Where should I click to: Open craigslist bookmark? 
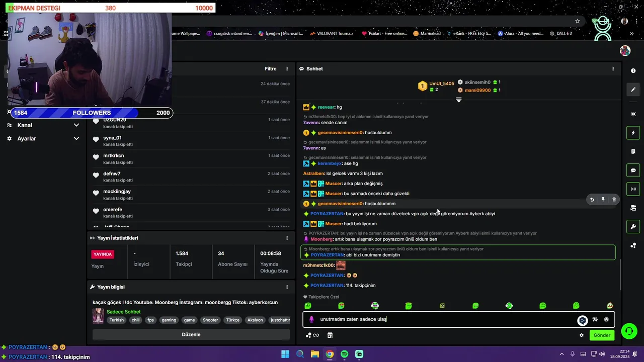click(229, 34)
